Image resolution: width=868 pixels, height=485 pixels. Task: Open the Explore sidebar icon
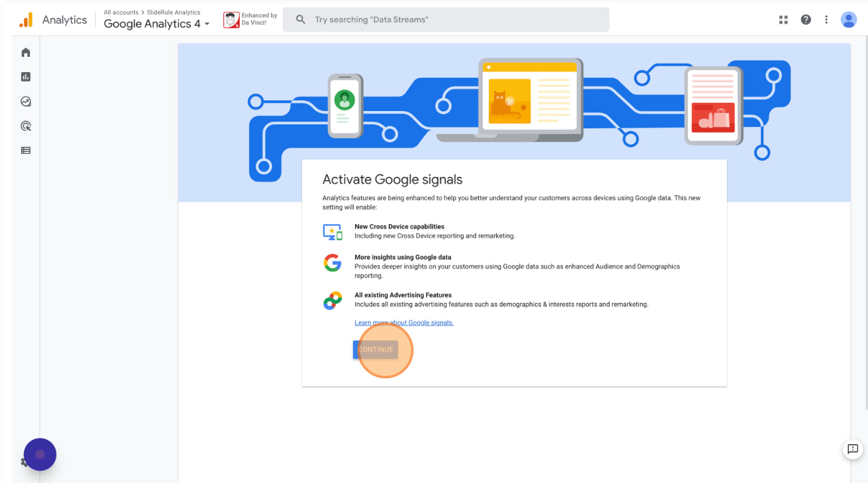click(x=26, y=101)
